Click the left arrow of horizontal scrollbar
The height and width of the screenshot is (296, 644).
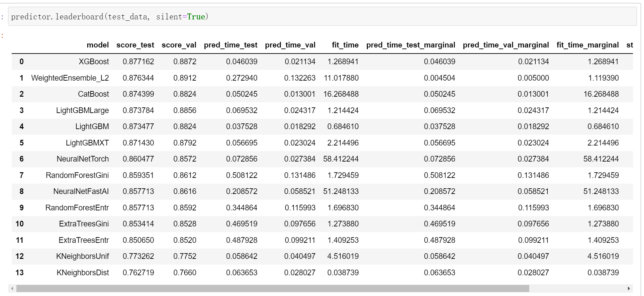(12, 288)
